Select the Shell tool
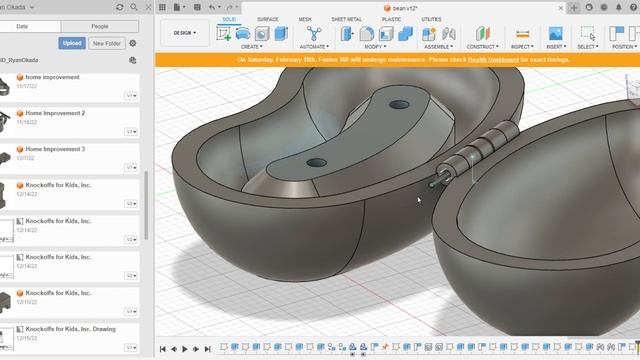The width and height of the screenshot is (640, 360). pos(386,33)
